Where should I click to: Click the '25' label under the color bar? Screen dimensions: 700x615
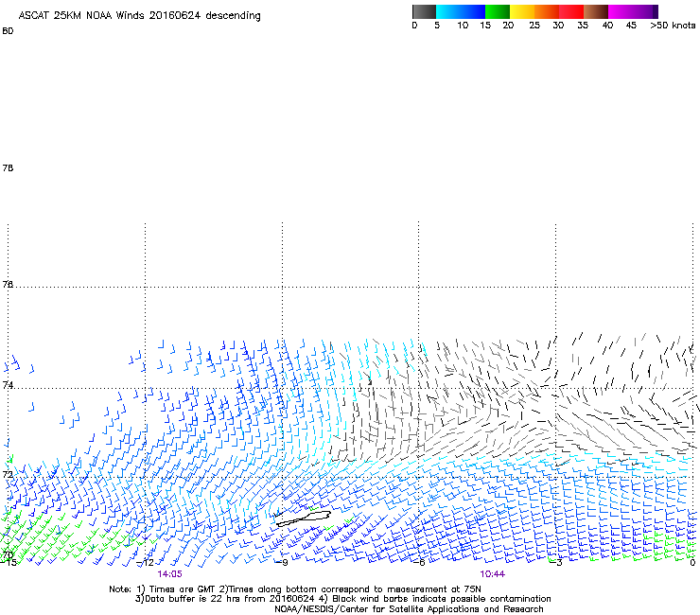[534, 26]
